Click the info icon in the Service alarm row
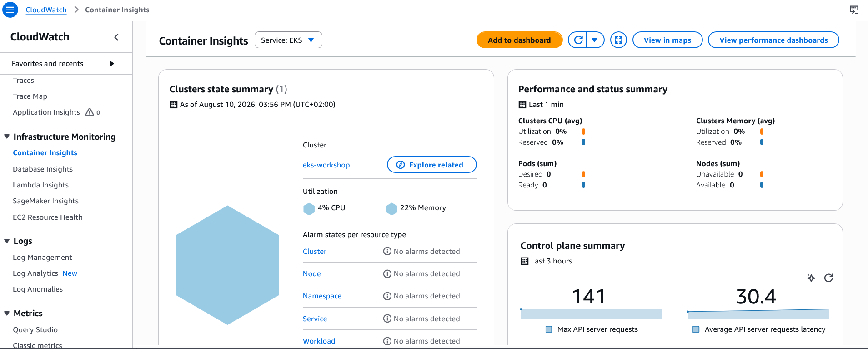Image resolution: width=868 pixels, height=349 pixels. 387,319
